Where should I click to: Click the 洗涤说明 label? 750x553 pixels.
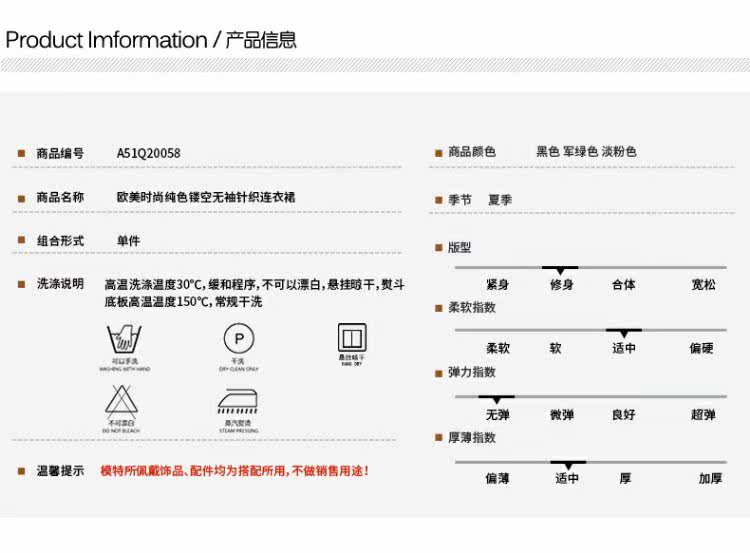pyautogui.click(x=60, y=284)
